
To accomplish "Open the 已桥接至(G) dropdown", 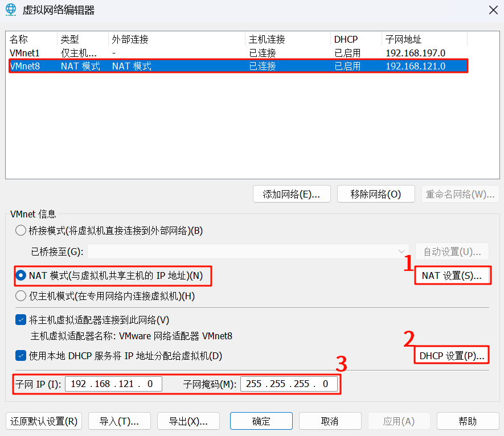I will 248,251.
